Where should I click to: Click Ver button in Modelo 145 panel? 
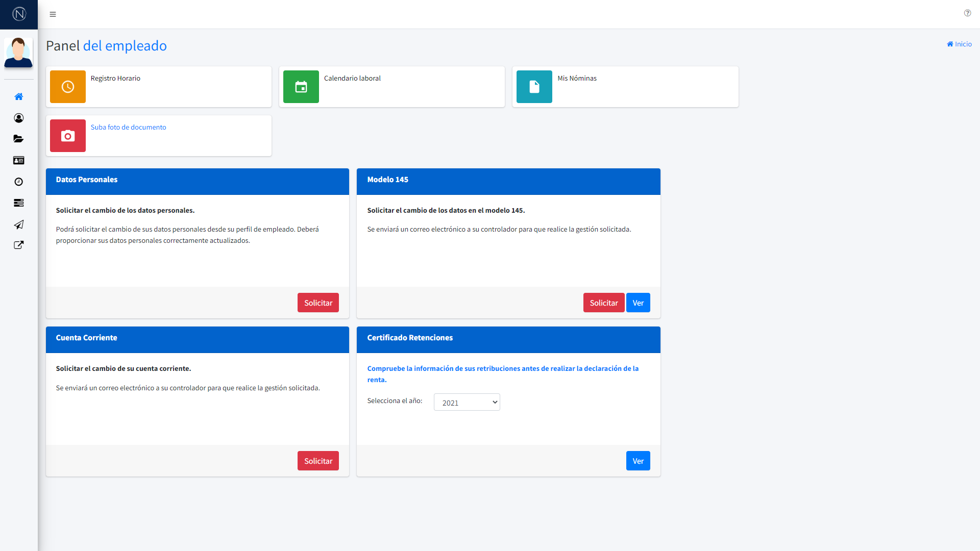tap(638, 303)
